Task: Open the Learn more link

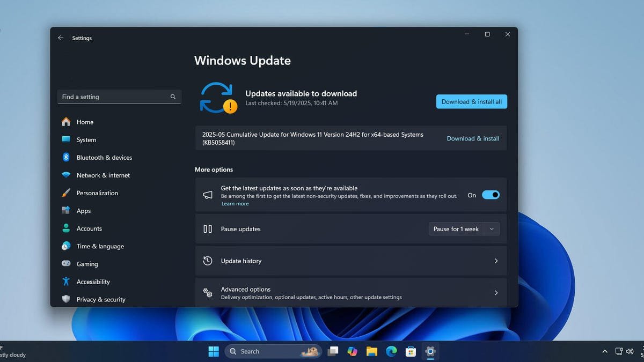Action: point(235,203)
